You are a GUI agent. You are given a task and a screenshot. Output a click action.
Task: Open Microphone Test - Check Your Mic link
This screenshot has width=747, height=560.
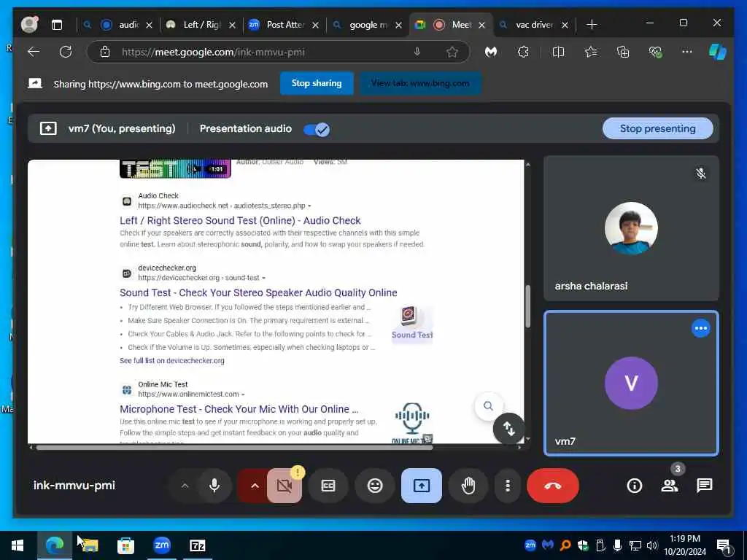pyautogui.click(x=239, y=409)
